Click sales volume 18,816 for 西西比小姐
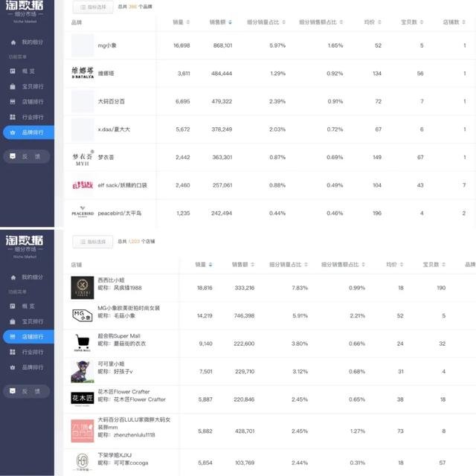 click(x=205, y=288)
